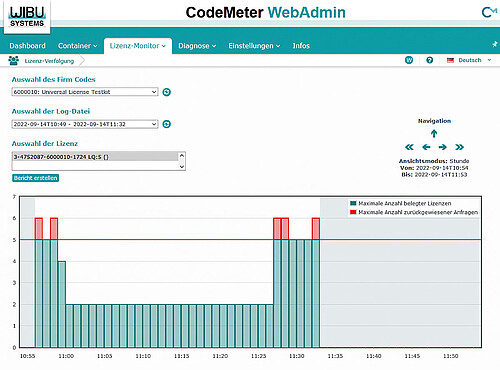Open the round W icon
The image size is (500, 370).
pyautogui.click(x=409, y=60)
